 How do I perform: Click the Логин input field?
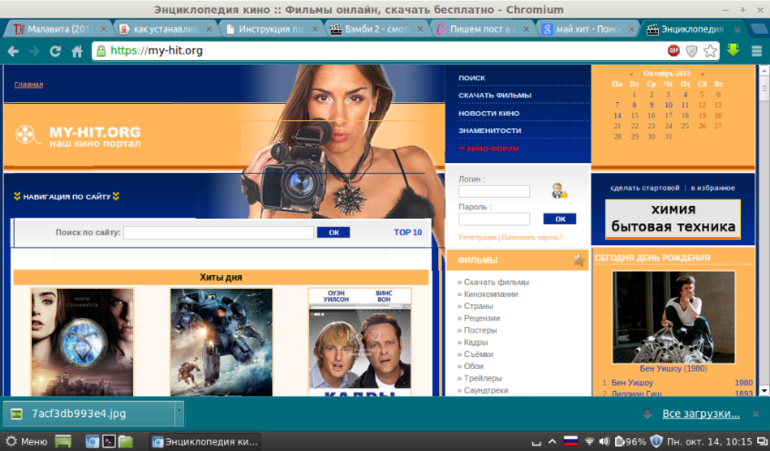click(494, 191)
